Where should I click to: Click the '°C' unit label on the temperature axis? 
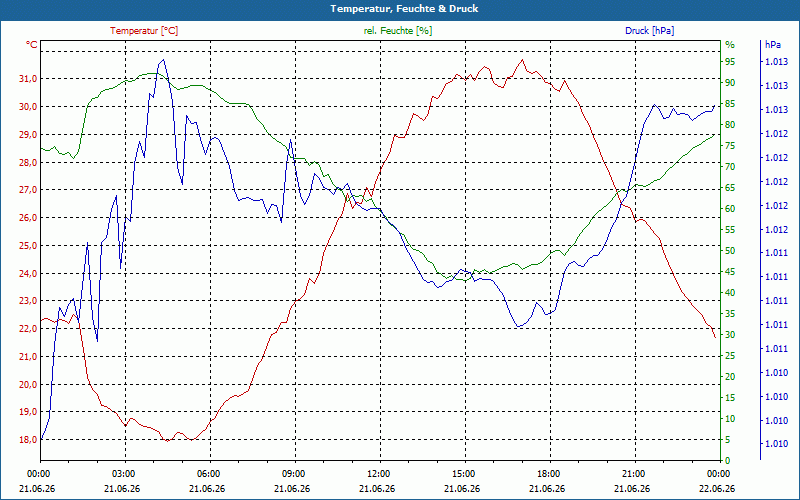coord(32,45)
